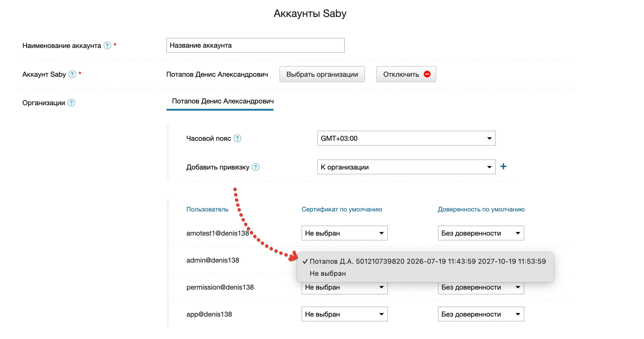Open certificate dropdown for amotest1@denis138
This screenshot has height=339, width=644.
pyautogui.click(x=344, y=233)
